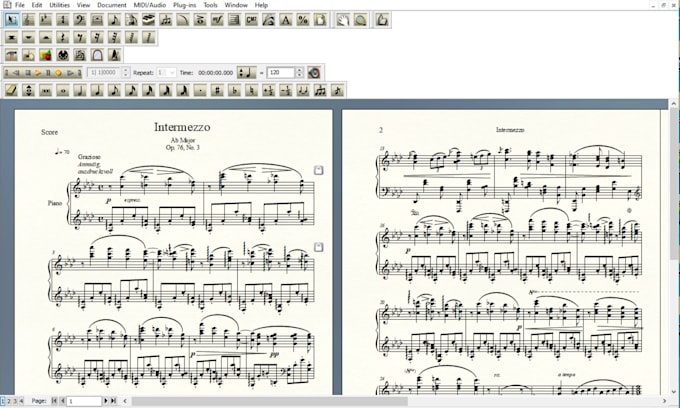Image resolution: width=680 pixels, height=408 pixels.
Task: Open the Document menu
Action: coord(112,5)
